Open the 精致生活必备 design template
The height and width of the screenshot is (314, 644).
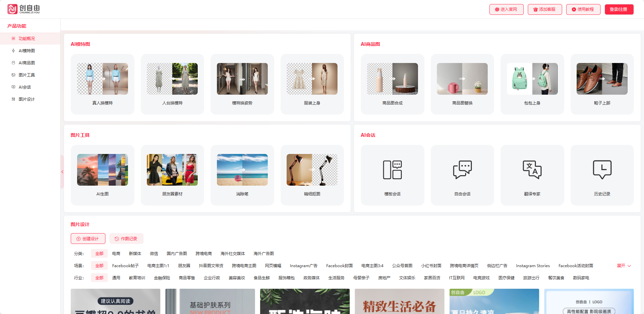pyautogui.click(x=399, y=301)
